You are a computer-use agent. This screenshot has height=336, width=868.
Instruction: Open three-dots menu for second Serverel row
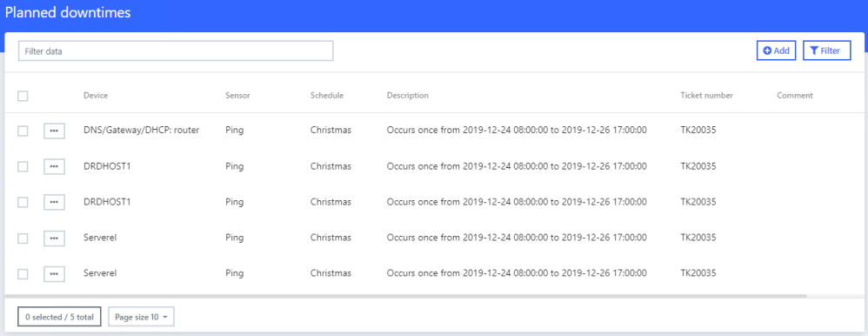tap(54, 274)
